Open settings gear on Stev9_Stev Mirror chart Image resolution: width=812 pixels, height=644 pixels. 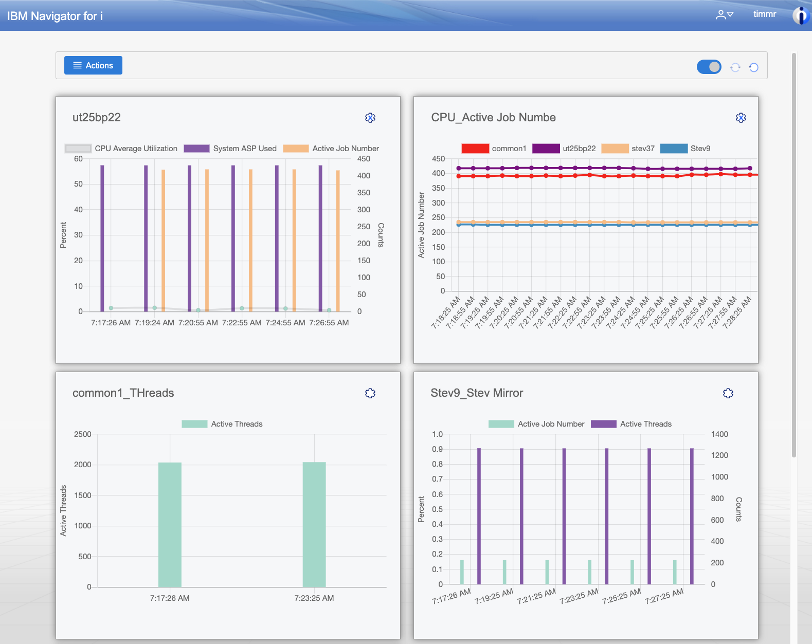click(728, 393)
